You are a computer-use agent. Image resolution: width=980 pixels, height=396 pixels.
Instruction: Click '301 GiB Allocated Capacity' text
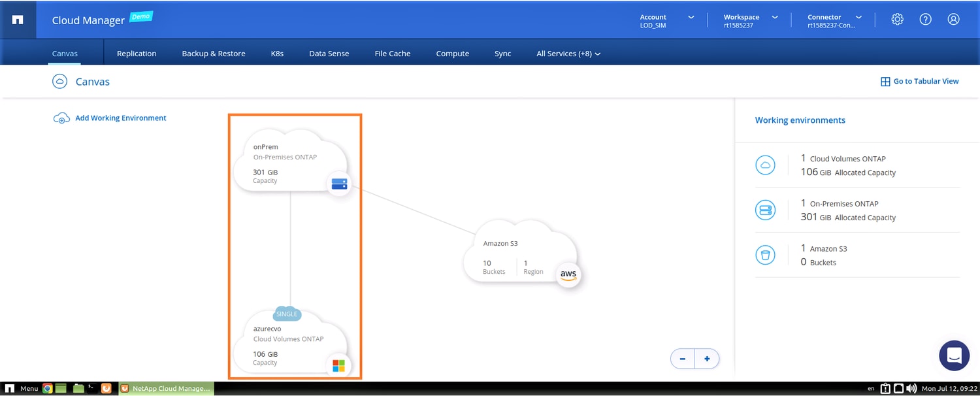click(x=848, y=217)
